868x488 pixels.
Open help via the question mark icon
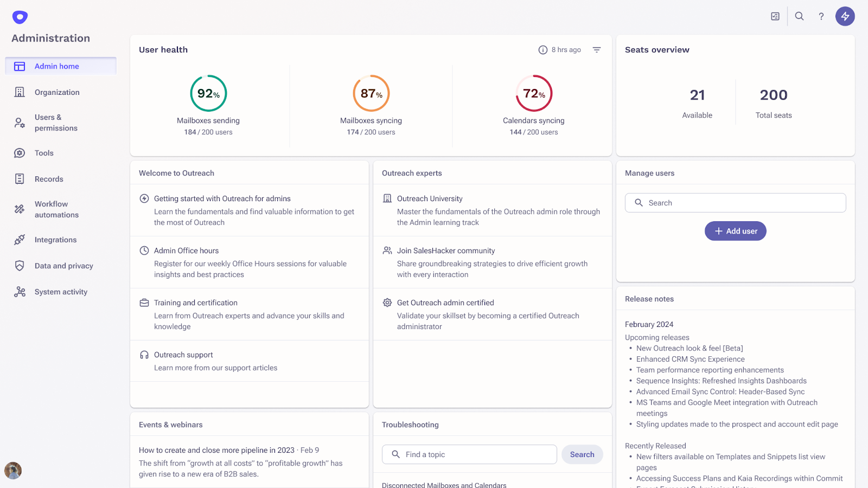pyautogui.click(x=821, y=16)
